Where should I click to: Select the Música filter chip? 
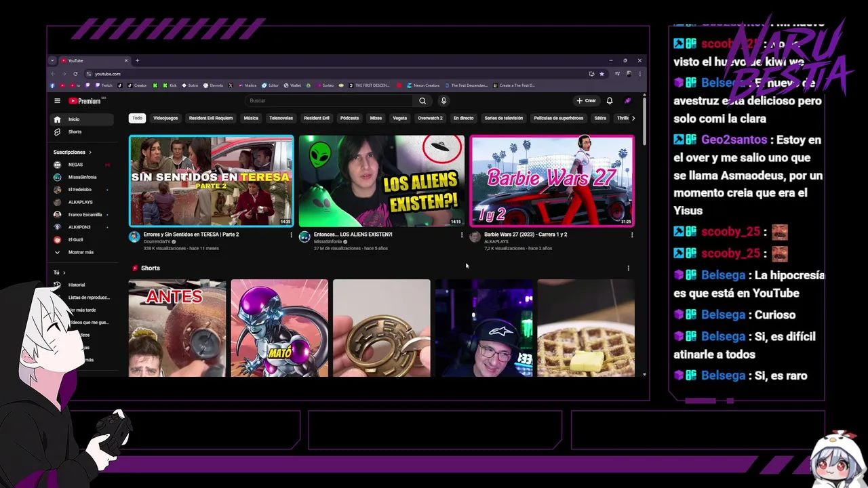(x=251, y=118)
